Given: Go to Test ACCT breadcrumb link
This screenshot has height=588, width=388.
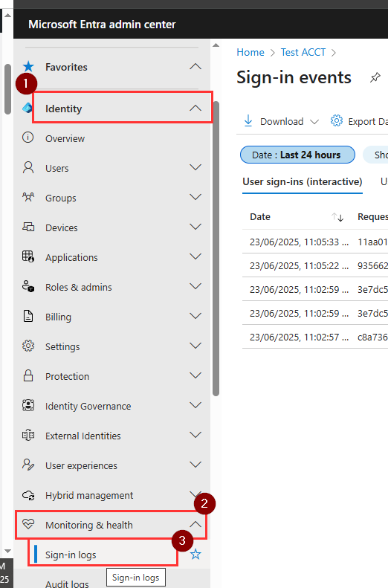Looking at the screenshot, I should coord(303,52).
